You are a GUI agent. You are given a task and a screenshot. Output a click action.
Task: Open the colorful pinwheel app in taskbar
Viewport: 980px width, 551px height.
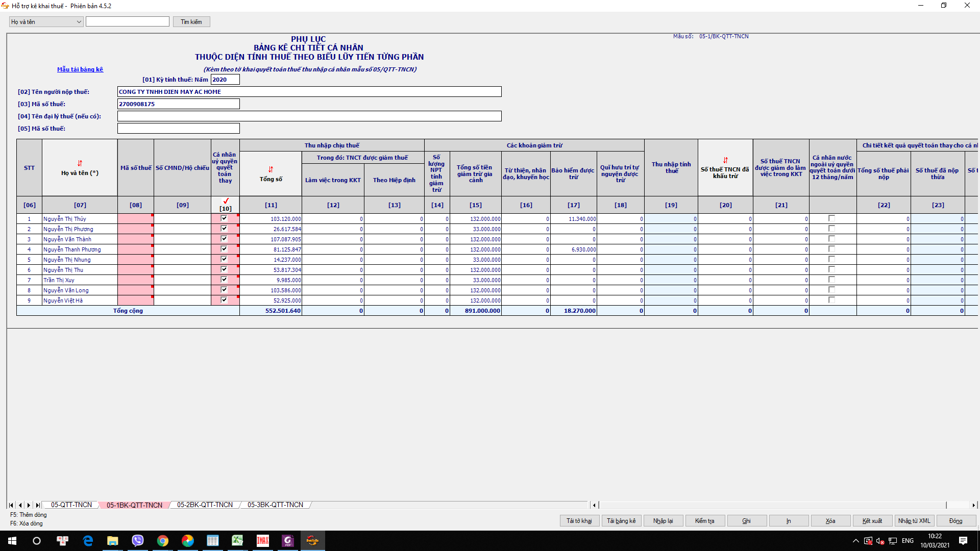tap(187, 541)
